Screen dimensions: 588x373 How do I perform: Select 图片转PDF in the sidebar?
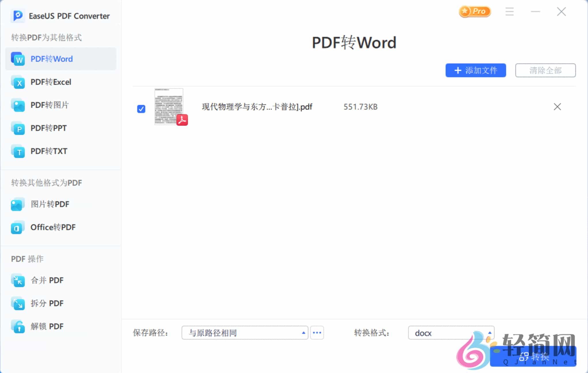[x=61, y=204]
